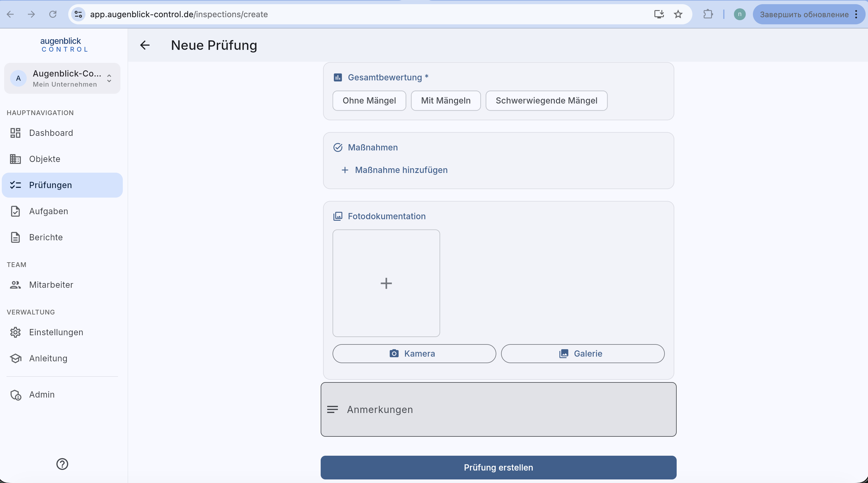
Task: Click Maßnahme hinzufügen
Action: point(395,170)
